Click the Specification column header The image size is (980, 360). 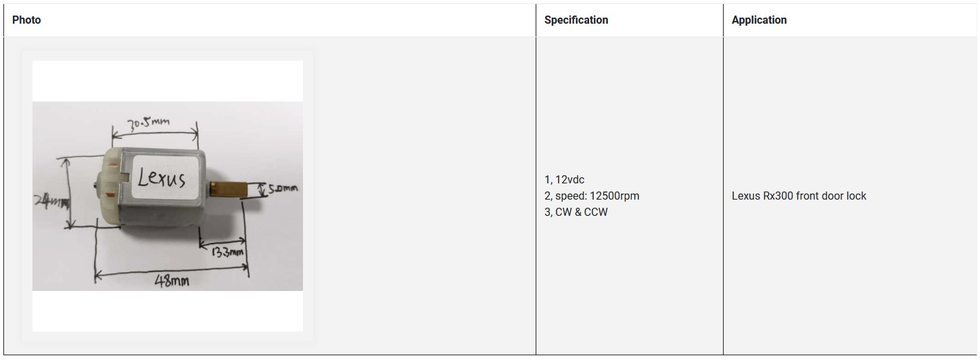pos(576,20)
